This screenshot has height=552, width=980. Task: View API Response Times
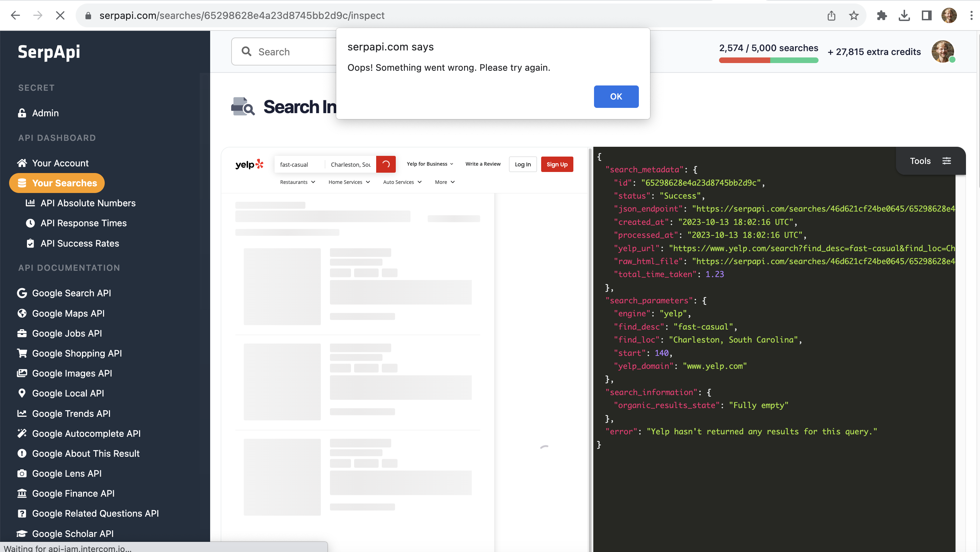pyautogui.click(x=84, y=223)
